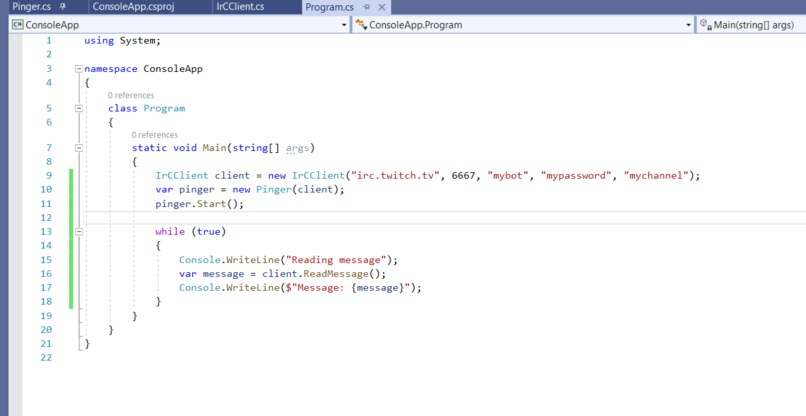Image resolution: width=806 pixels, height=416 pixels.
Task: Click the ConsoleApp.Program class icon
Action: 361,25
